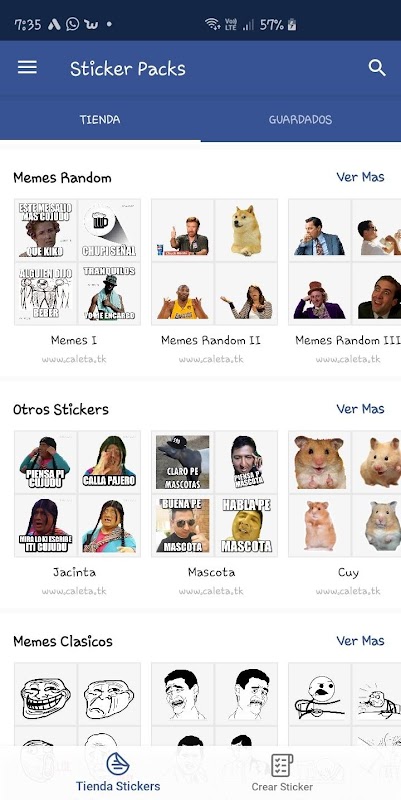Click Ver Mas for Memes Random
401x800 pixels.
pyautogui.click(x=360, y=177)
